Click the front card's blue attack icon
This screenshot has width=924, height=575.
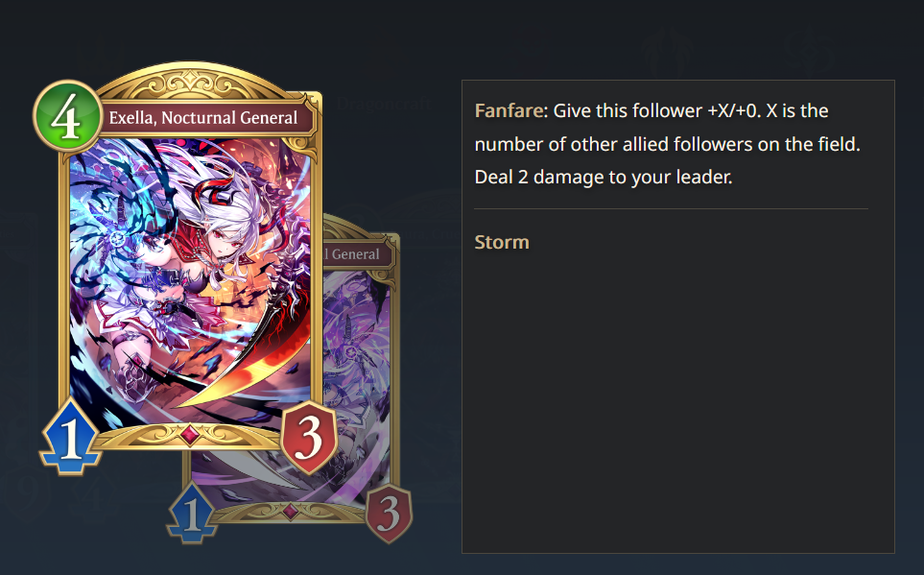[x=71, y=437]
